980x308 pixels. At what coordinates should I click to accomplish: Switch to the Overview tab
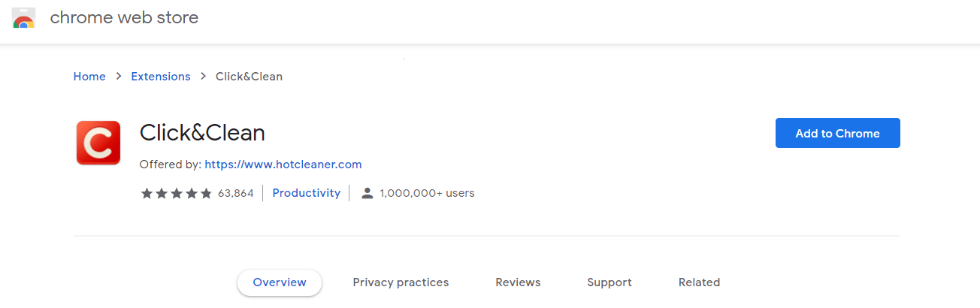click(280, 282)
